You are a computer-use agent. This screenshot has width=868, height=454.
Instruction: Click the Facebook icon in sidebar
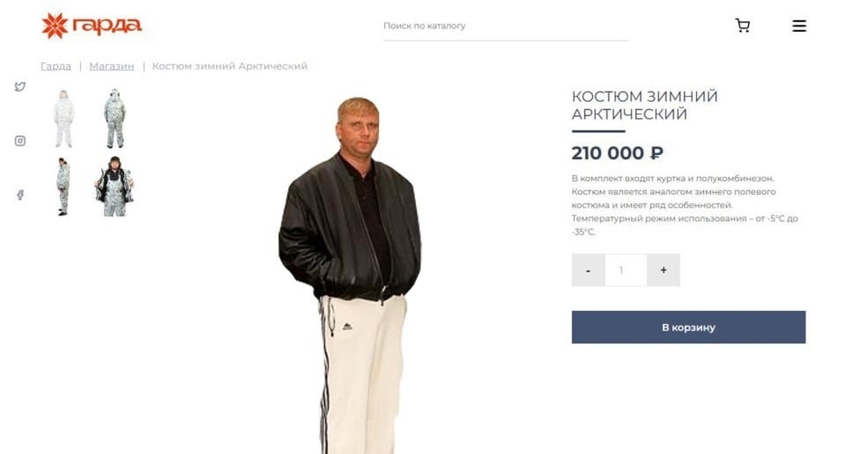pos(20,194)
